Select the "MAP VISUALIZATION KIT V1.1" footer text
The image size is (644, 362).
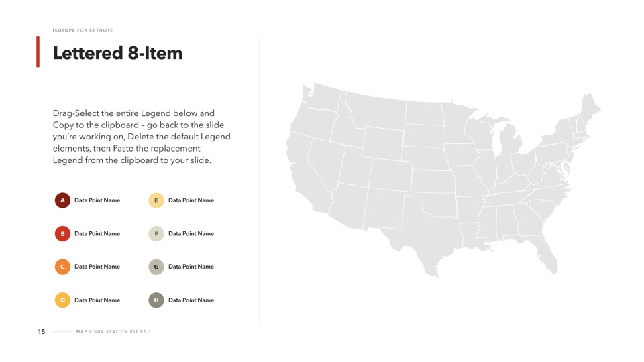point(113,332)
